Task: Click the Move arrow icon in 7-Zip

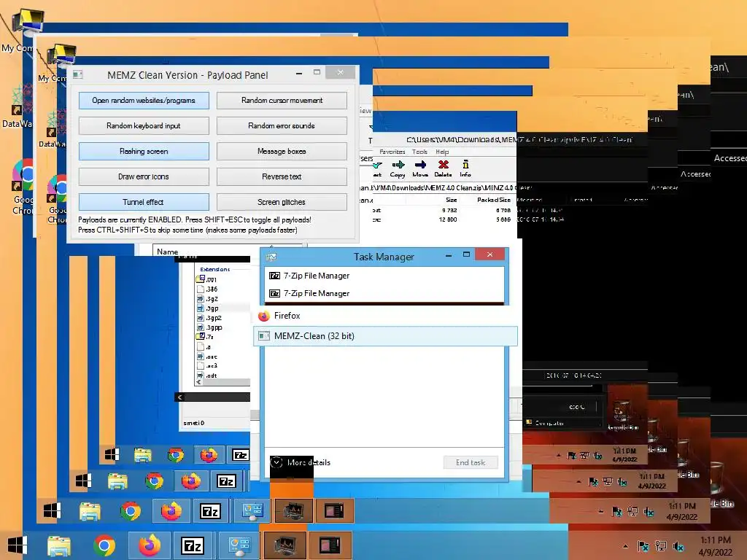Action: pyautogui.click(x=420, y=168)
